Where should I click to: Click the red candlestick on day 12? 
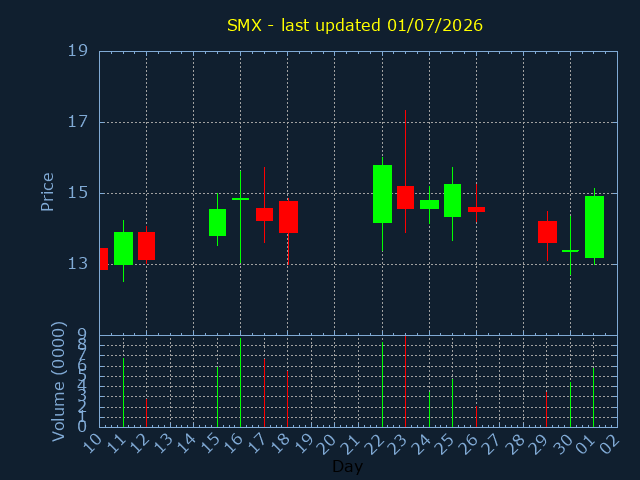(x=147, y=246)
